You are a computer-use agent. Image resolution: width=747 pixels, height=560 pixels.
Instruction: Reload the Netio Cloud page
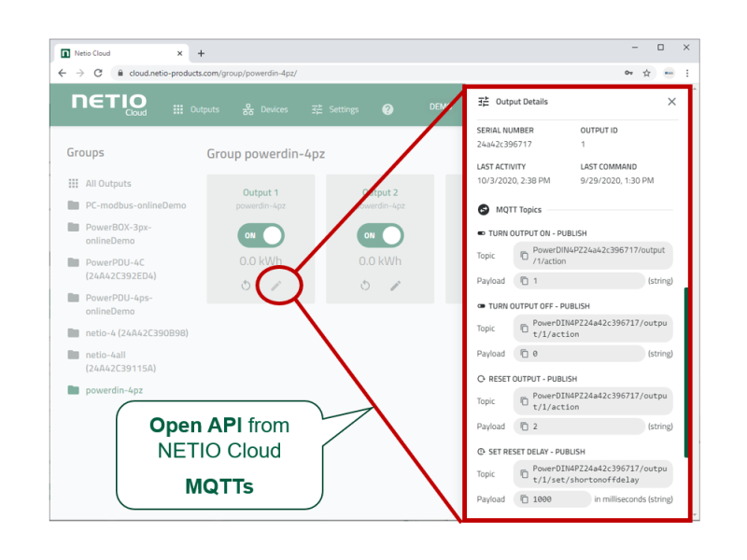[98, 73]
